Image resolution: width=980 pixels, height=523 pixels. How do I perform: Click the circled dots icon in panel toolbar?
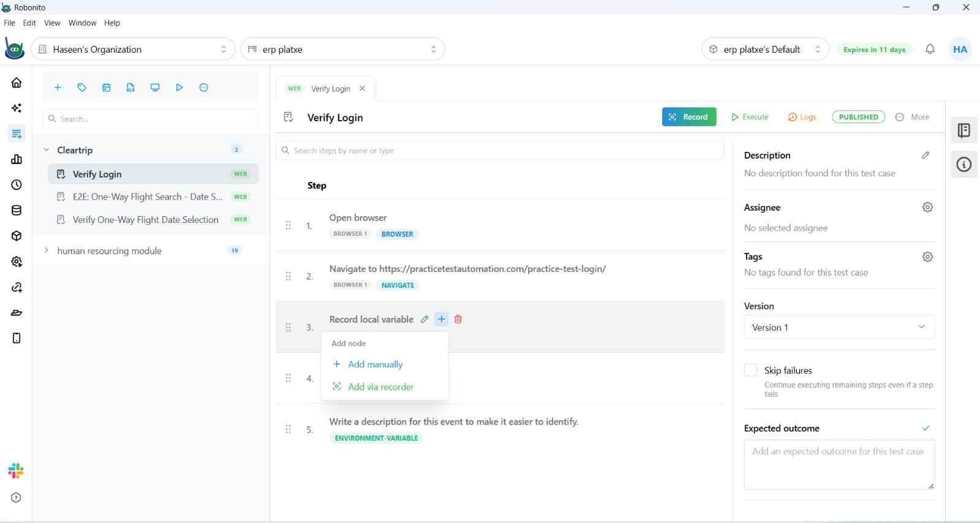click(204, 88)
